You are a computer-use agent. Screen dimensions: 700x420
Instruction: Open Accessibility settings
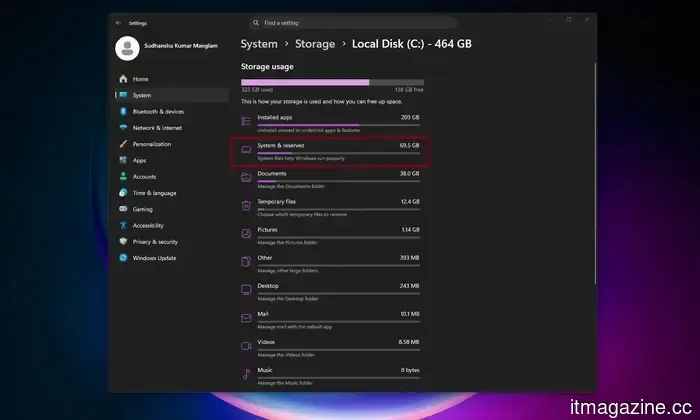[172, 225]
